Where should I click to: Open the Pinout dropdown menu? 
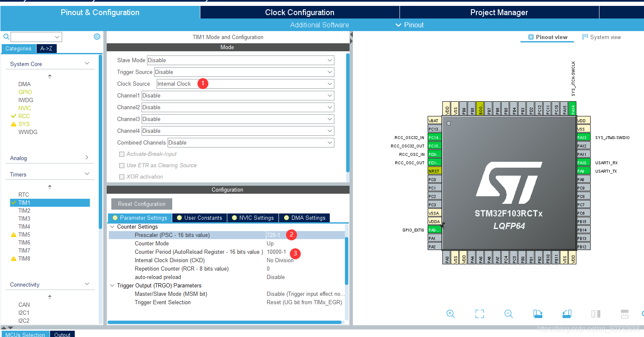point(410,25)
